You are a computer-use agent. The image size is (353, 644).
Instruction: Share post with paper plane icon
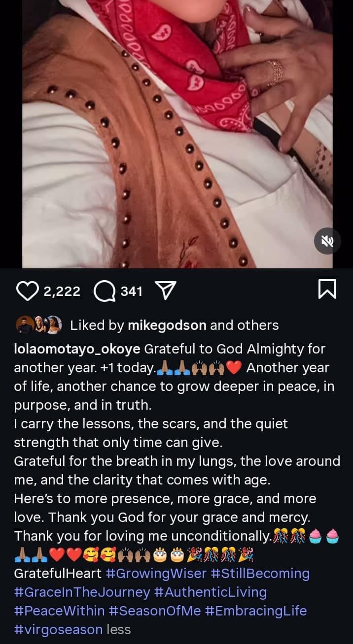166,291
